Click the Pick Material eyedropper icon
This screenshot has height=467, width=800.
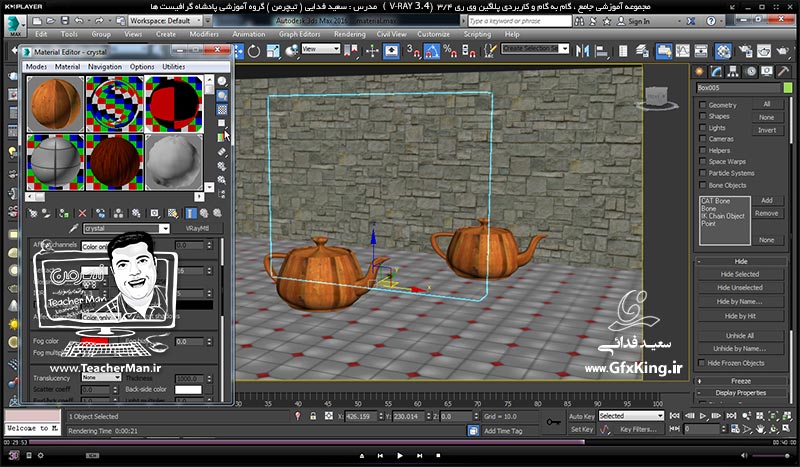(73, 228)
